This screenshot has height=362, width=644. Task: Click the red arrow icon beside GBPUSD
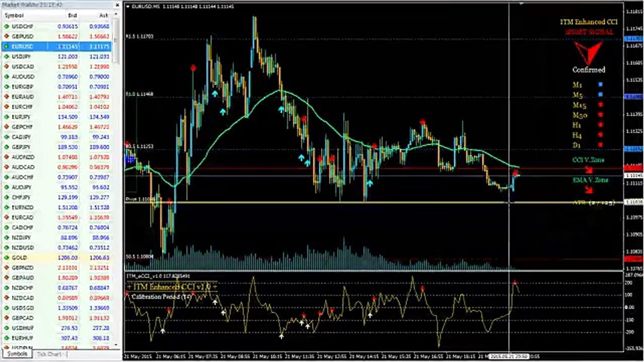coord(7,37)
